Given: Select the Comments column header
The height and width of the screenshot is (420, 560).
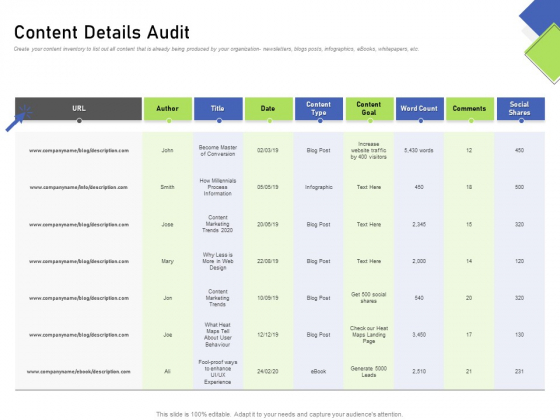Looking at the screenshot, I should pyautogui.click(x=470, y=108).
